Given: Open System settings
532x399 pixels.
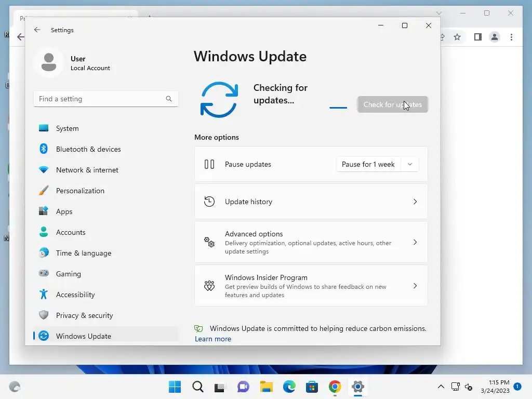Looking at the screenshot, I should coord(106,128).
